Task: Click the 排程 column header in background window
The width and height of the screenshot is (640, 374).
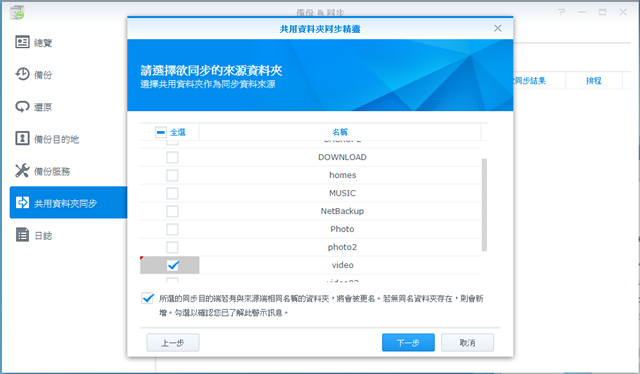Action: click(x=593, y=80)
